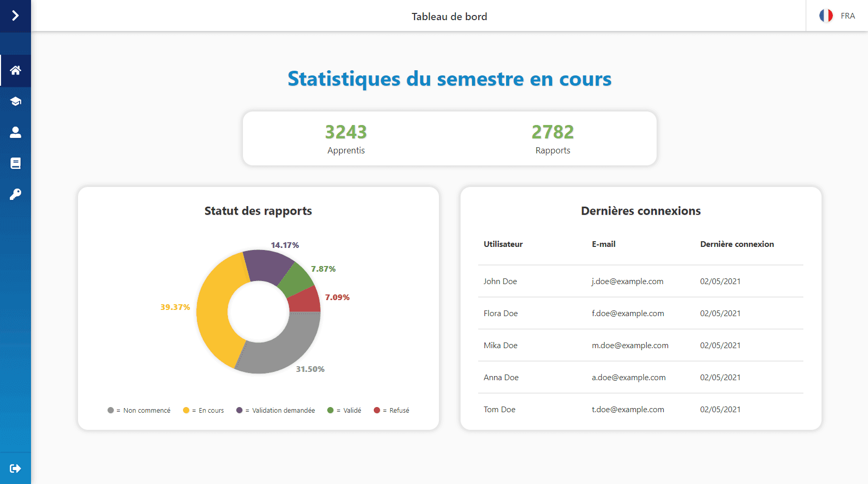Click the 'Tableau de bord' header title

point(449,16)
